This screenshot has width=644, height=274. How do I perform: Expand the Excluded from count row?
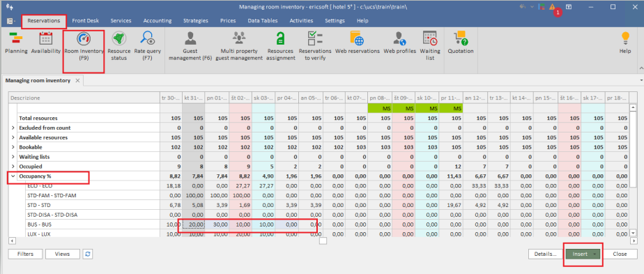pyautogui.click(x=13, y=128)
